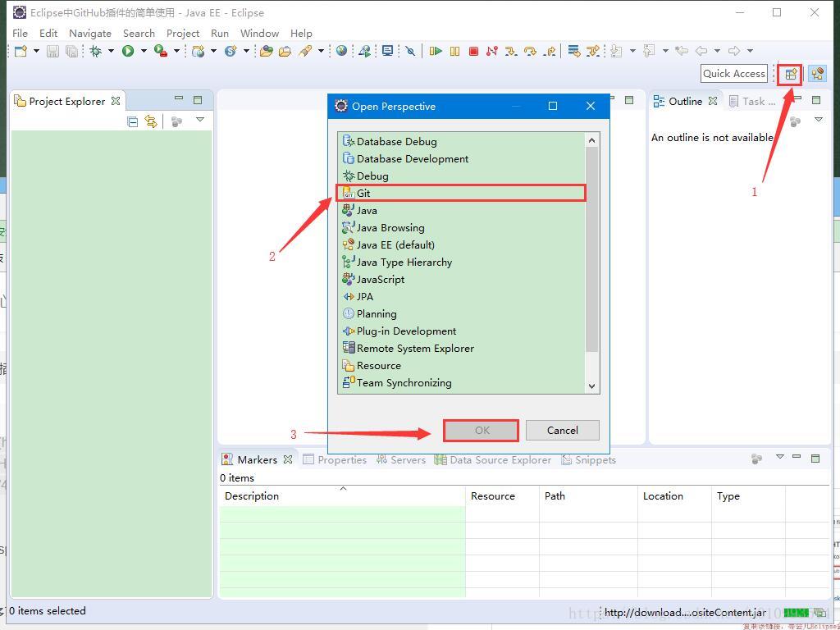
Task: Click the New wizard toolbar icon
Action: click(x=21, y=51)
